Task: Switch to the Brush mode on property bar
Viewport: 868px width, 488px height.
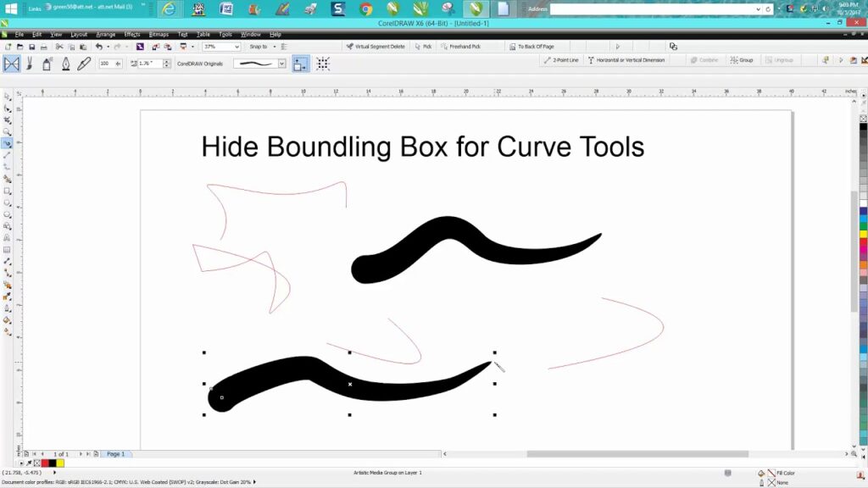Action: 31,63
